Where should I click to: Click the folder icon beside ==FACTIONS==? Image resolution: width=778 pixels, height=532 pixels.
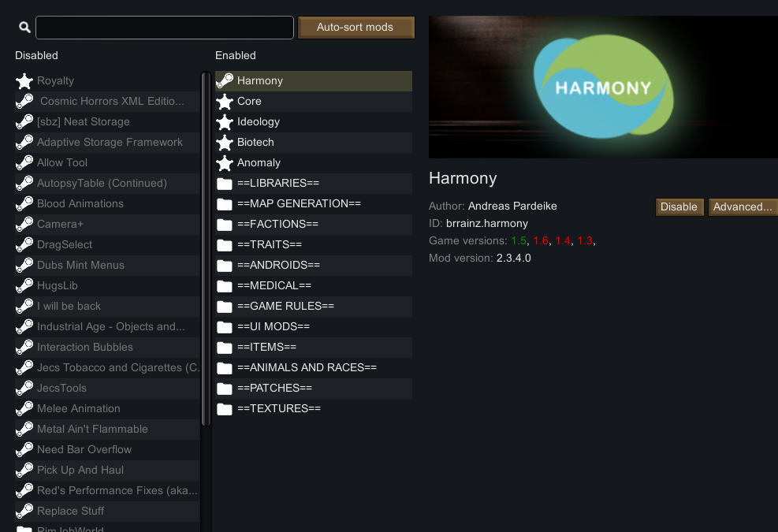click(225, 225)
